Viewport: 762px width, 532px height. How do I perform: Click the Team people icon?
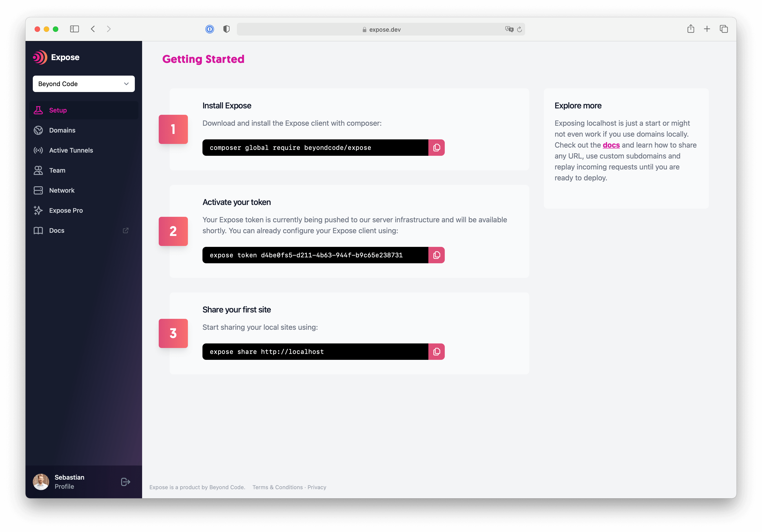tap(38, 170)
